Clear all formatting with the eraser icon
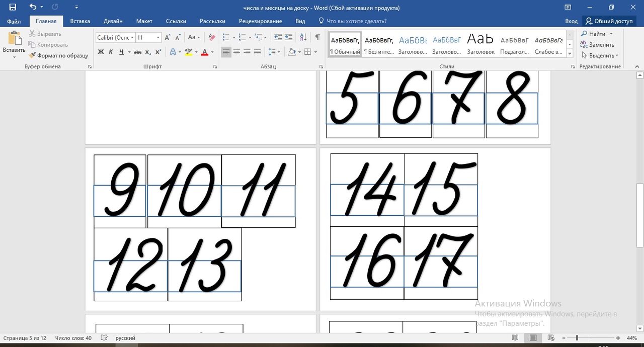Viewport: 644px width, 347px height. [212, 37]
